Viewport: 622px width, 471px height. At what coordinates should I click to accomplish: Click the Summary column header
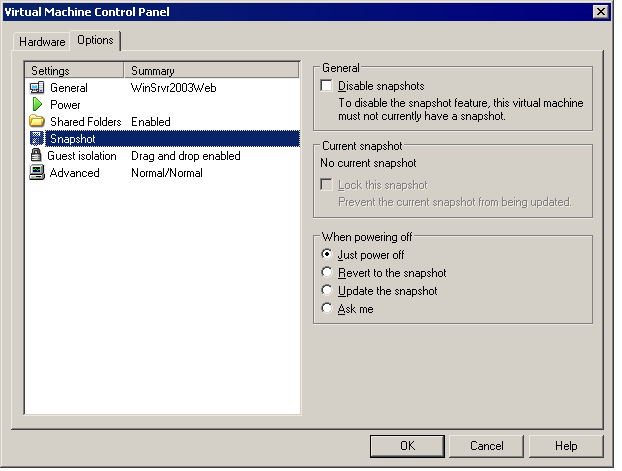[212, 71]
